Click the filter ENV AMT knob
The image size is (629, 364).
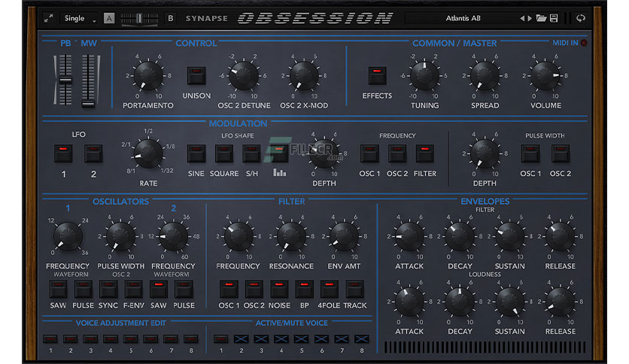(344, 236)
